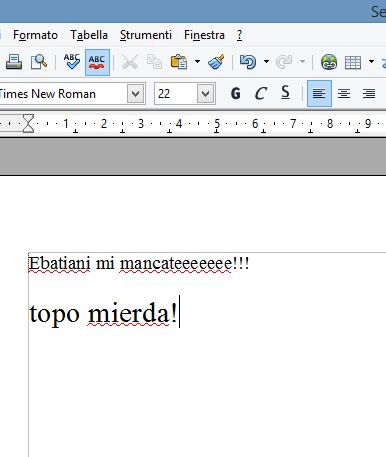This screenshot has width=386, height=457.
Task: Click the Cut scissors icon
Action: point(130,62)
